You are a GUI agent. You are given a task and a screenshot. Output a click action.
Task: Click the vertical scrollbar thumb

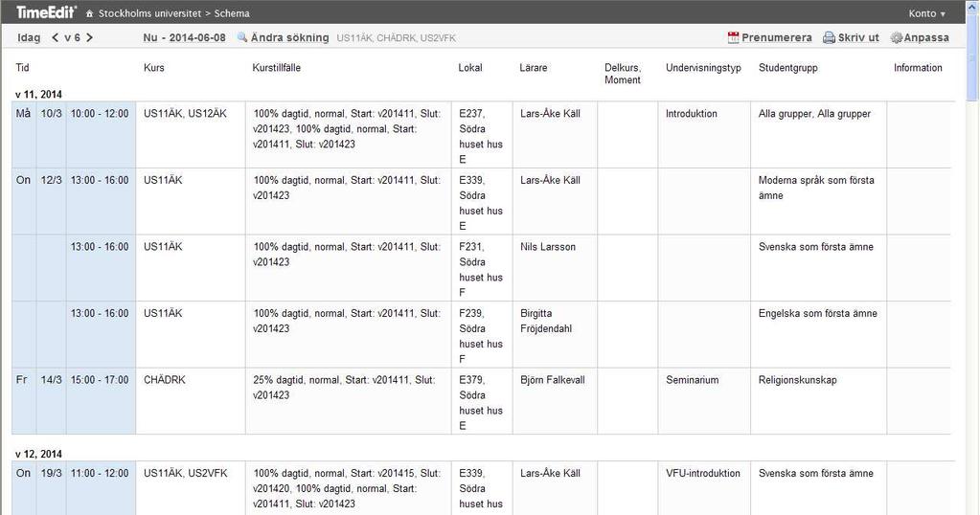coord(972,60)
